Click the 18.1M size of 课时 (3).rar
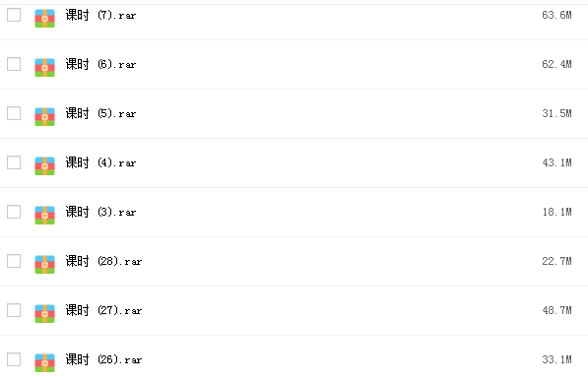The image size is (588, 383). (556, 212)
